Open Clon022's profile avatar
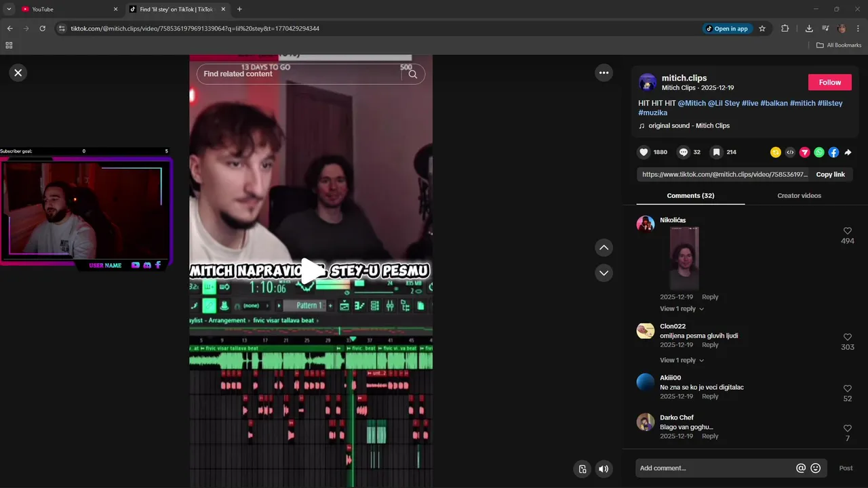The width and height of the screenshot is (868, 488). point(646,331)
